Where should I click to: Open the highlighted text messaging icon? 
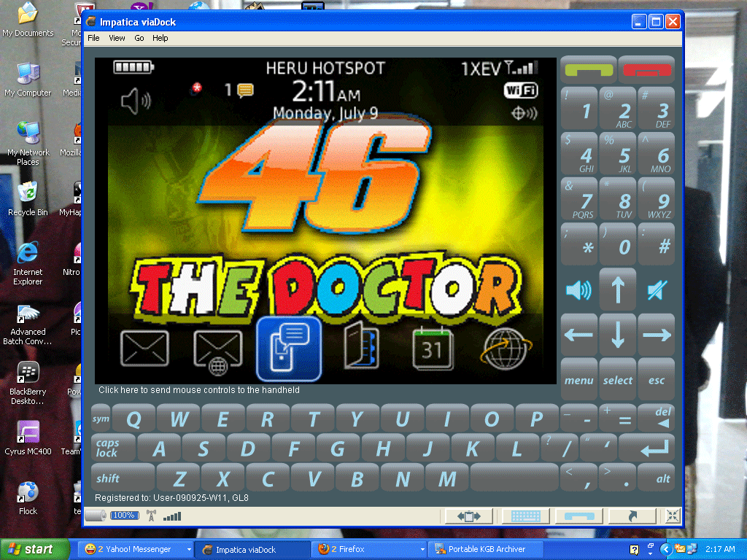[289, 349]
